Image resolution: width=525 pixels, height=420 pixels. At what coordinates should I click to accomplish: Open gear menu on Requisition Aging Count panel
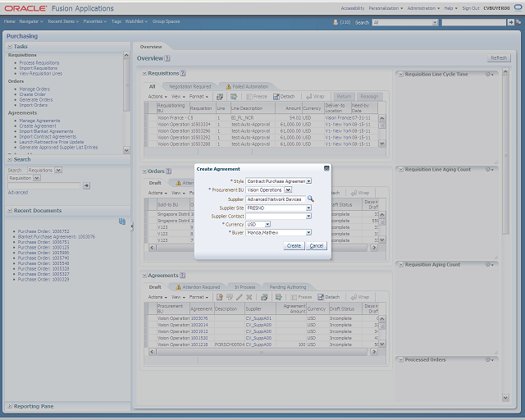(490, 265)
